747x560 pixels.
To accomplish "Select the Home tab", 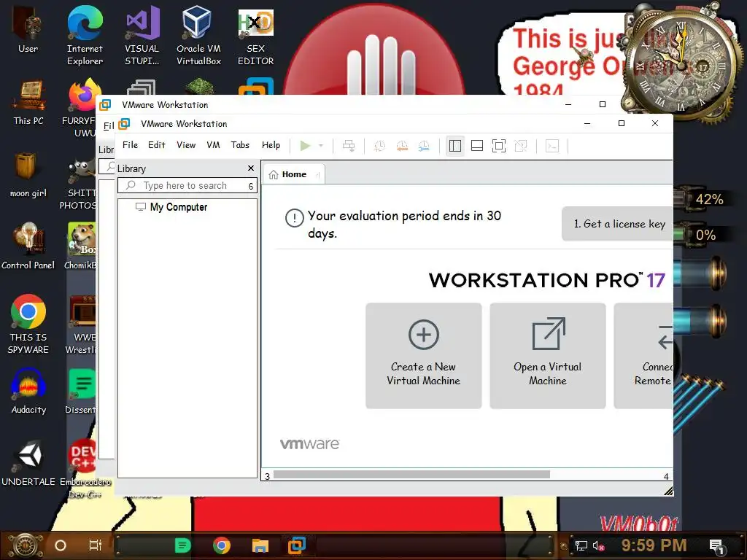I will (294, 174).
